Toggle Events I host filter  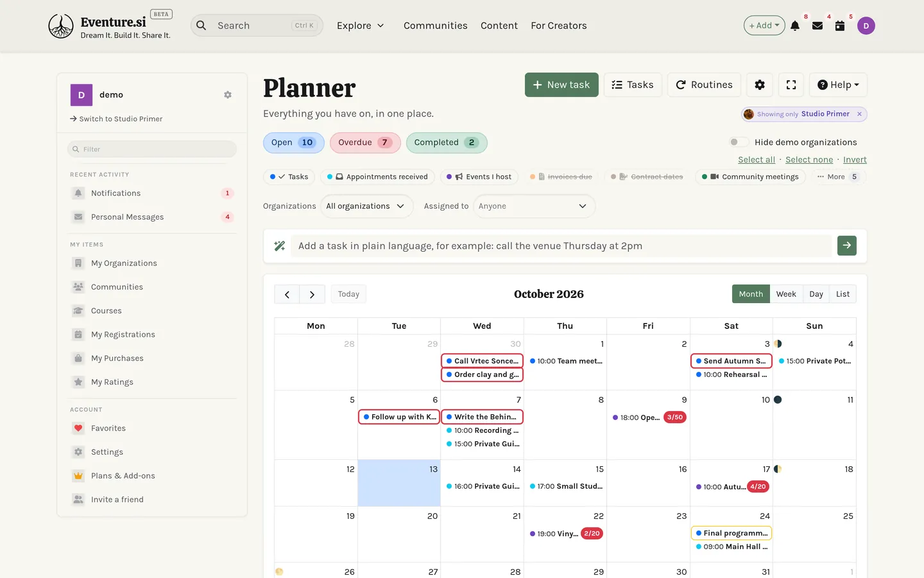click(x=479, y=177)
